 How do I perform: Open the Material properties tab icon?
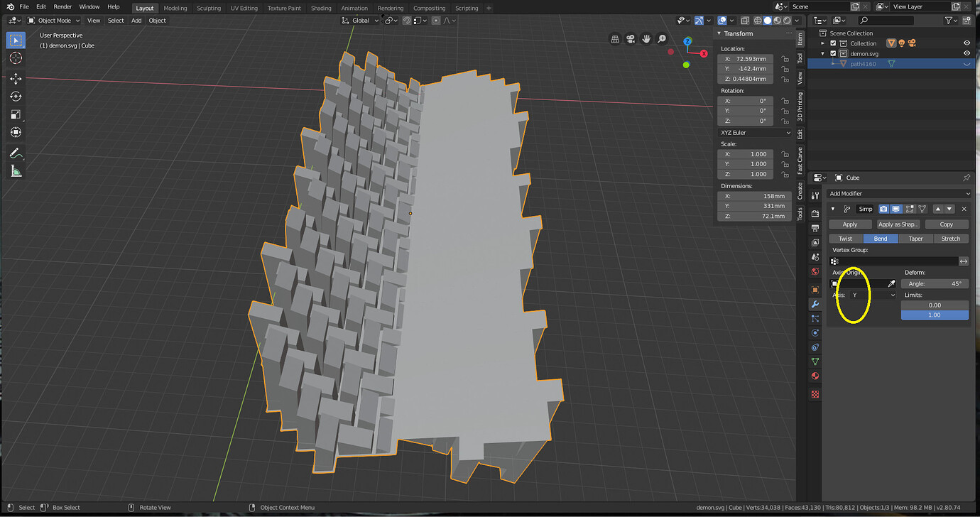[815, 376]
